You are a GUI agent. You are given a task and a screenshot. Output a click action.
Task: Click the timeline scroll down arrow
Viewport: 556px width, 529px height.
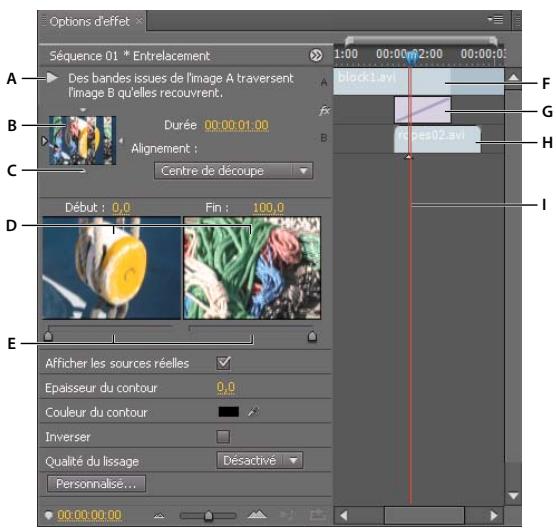(x=513, y=495)
